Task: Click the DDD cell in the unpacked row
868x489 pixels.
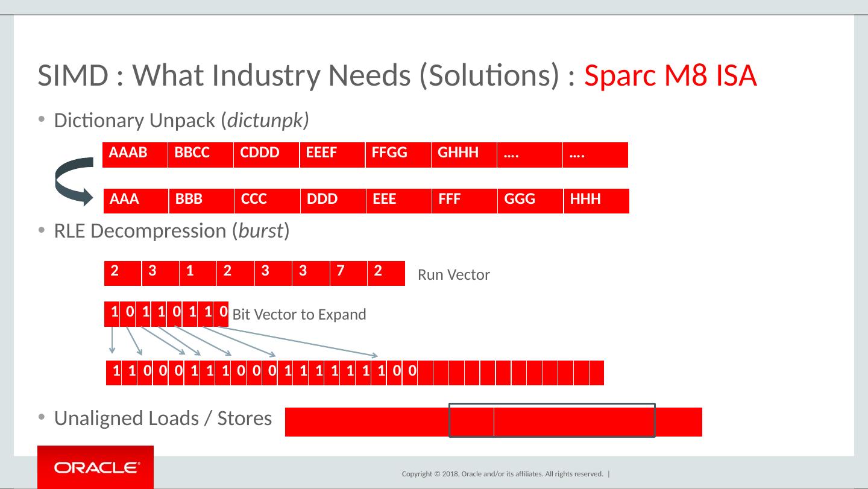Action: pyautogui.click(x=333, y=201)
